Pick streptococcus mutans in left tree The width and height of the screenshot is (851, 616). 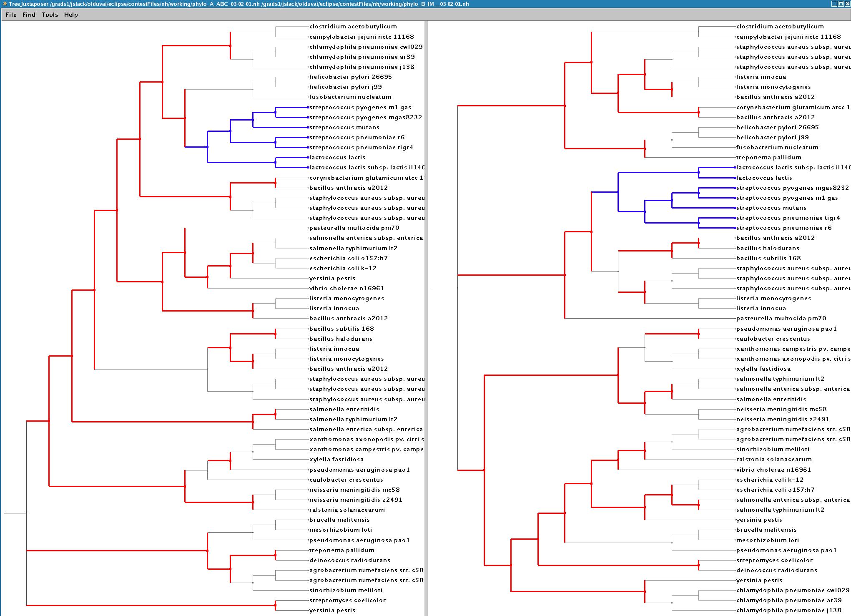tap(344, 127)
